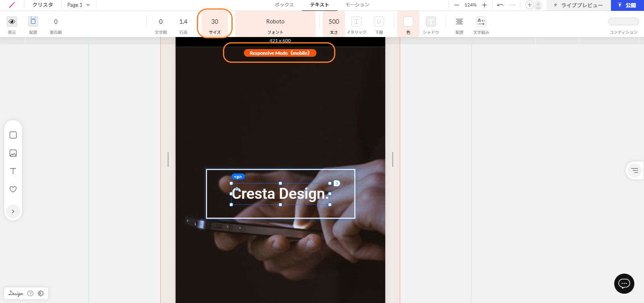Click the user avatar icon
This screenshot has width=644, height=303.
(538, 5)
